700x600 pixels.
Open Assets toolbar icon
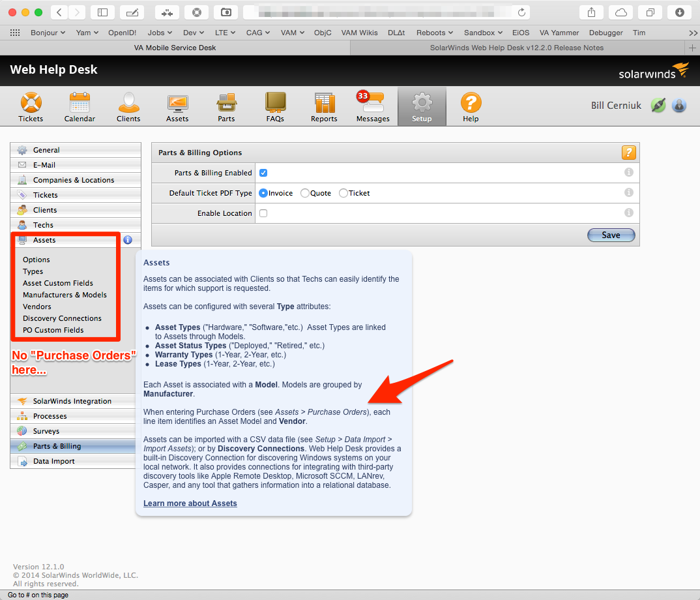pyautogui.click(x=177, y=107)
